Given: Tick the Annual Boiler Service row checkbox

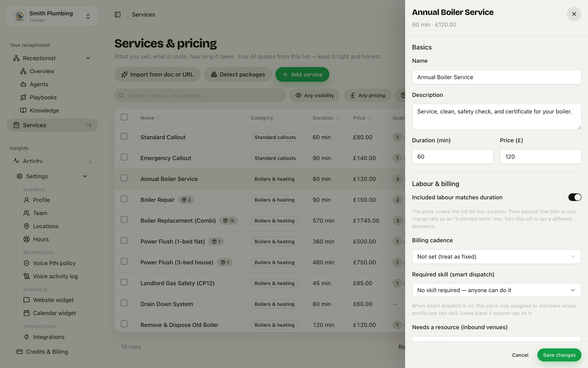Looking at the screenshot, I should tap(124, 178).
